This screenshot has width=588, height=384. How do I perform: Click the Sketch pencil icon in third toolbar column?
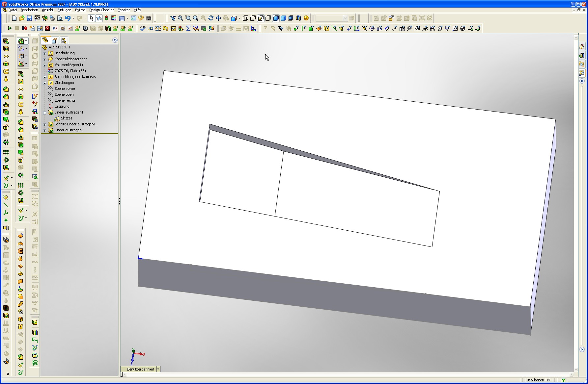point(35,96)
